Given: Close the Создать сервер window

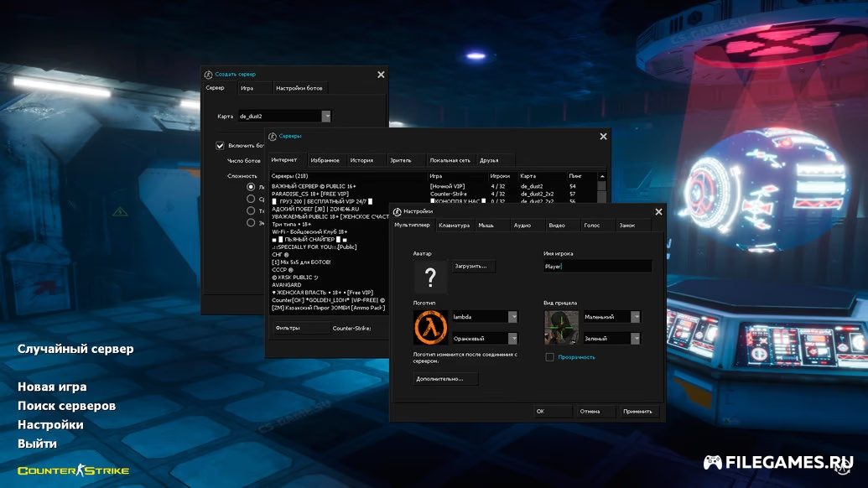Looking at the screenshot, I should tap(381, 75).
